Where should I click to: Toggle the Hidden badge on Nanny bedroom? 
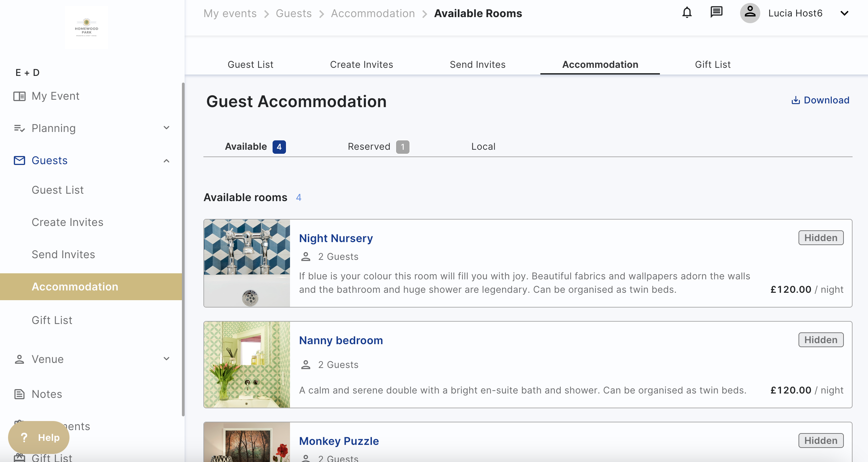[820, 340]
